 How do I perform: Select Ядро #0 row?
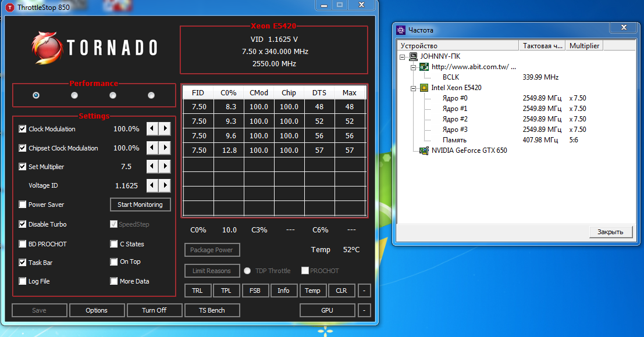(x=455, y=98)
